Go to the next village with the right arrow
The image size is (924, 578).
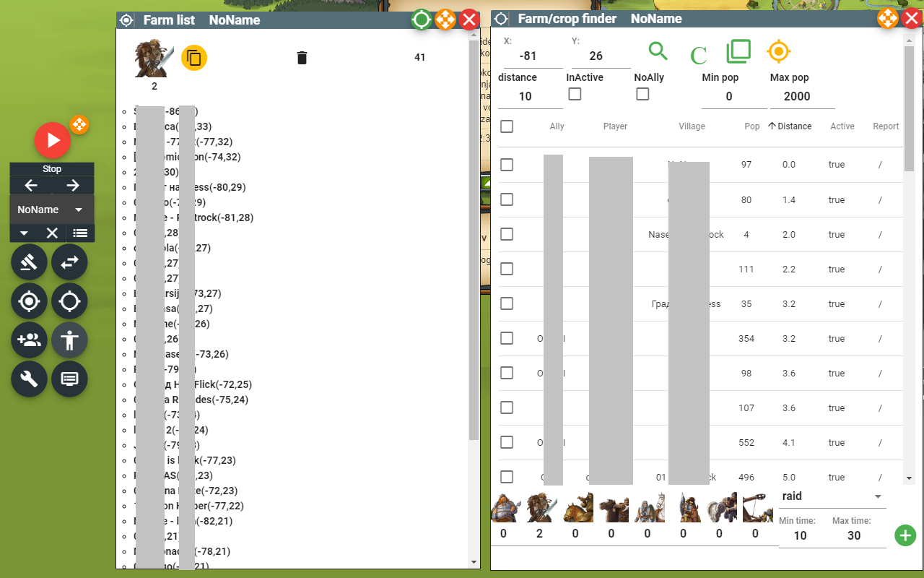(x=73, y=186)
